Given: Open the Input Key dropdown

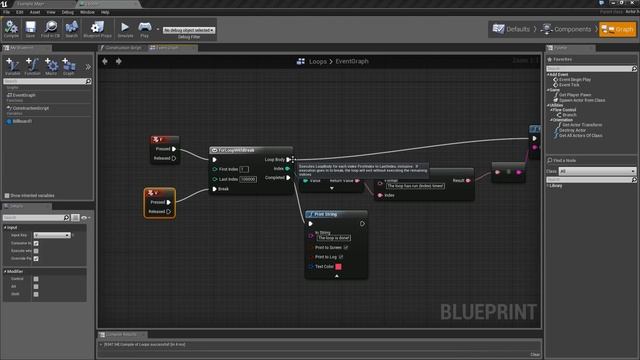Looking at the screenshot, I should tap(52, 235).
